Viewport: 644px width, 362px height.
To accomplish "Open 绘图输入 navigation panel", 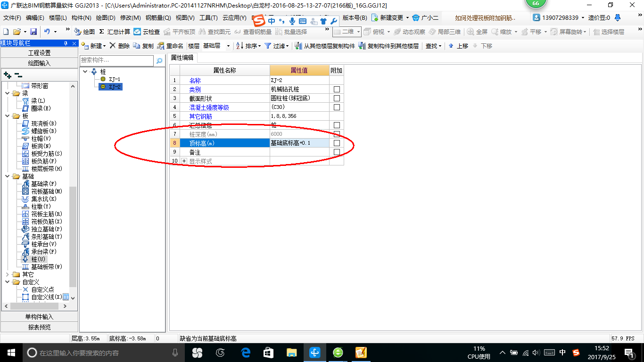I will (39, 63).
